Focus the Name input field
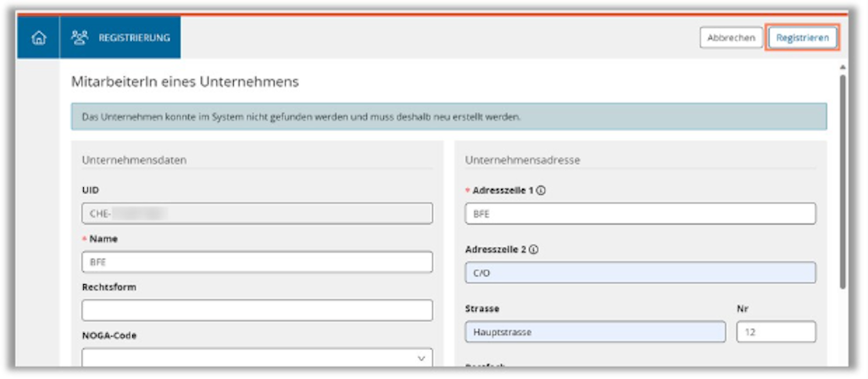The image size is (868, 379). (257, 262)
